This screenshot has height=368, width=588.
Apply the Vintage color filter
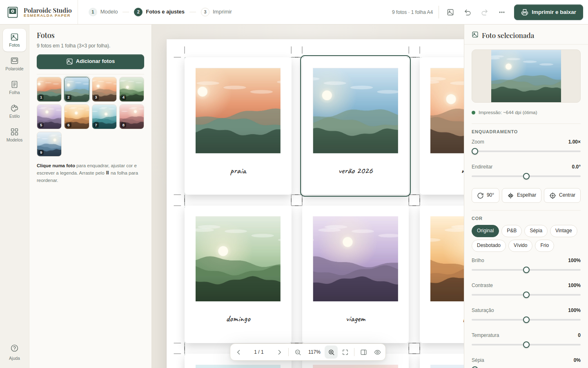click(x=563, y=231)
